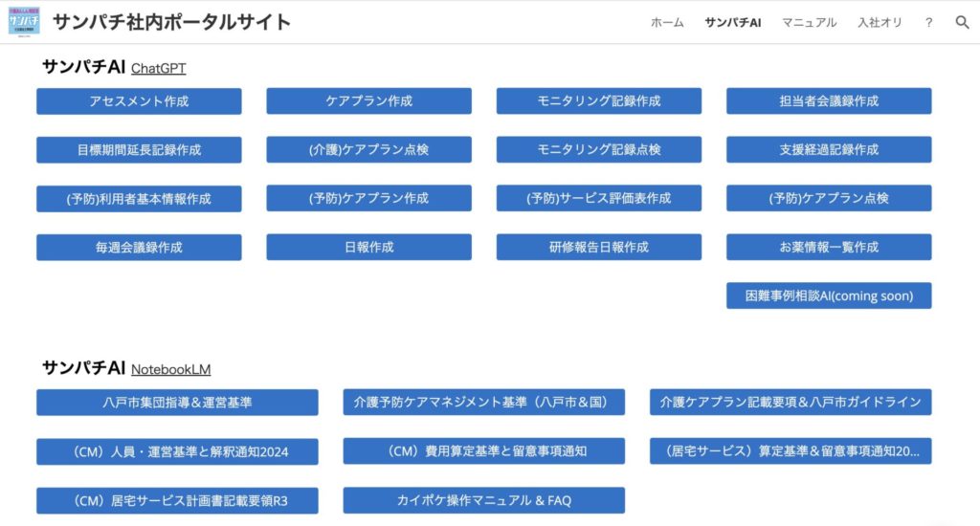
Task: Click the (予防)サービス評価表作成 button
Action: point(598,199)
